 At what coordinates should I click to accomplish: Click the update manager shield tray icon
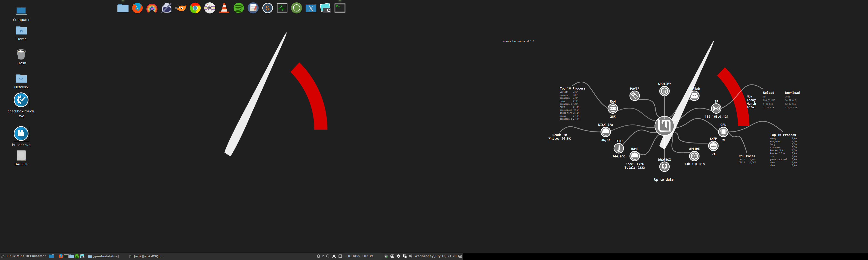coord(399,256)
